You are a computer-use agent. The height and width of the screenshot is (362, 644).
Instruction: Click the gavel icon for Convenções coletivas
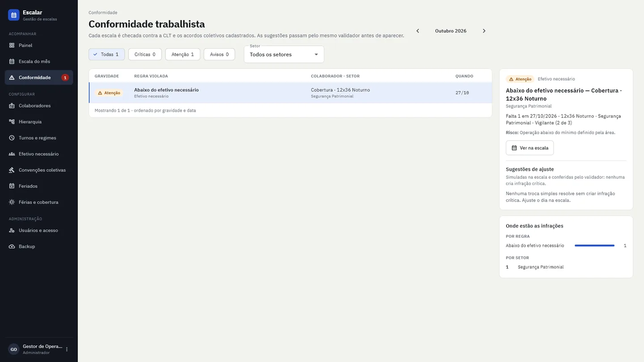12,170
